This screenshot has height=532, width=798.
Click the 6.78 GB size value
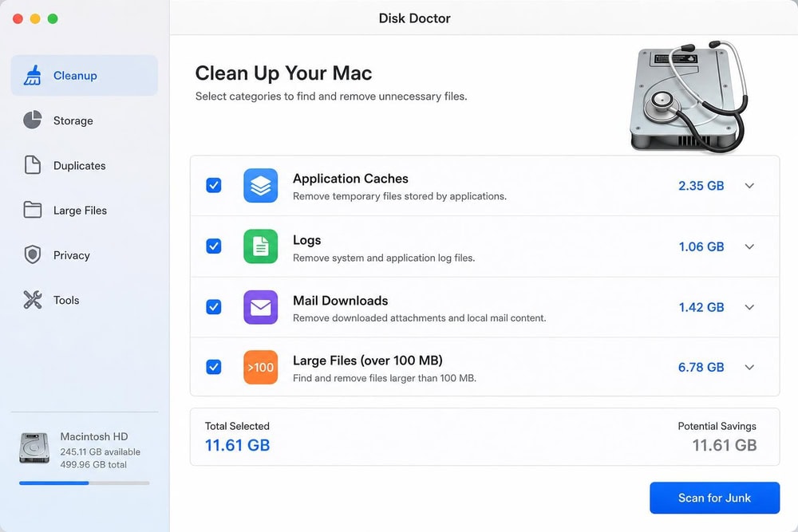(701, 367)
